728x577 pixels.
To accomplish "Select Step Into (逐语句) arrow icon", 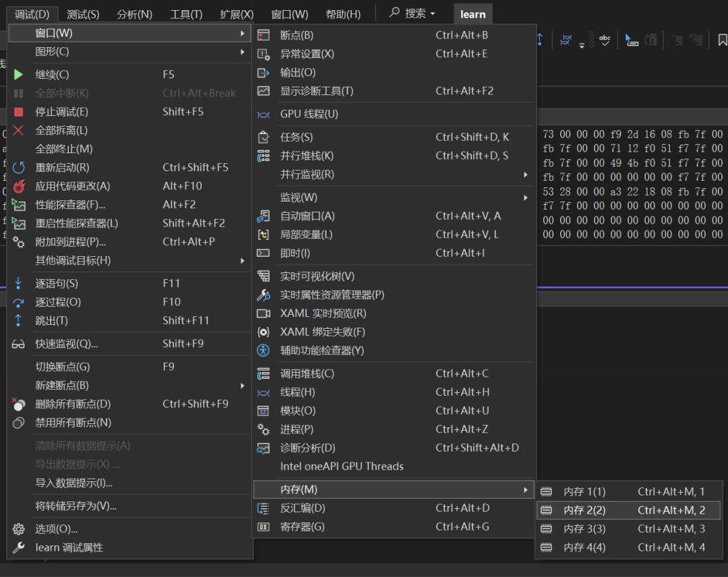I will [x=19, y=284].
